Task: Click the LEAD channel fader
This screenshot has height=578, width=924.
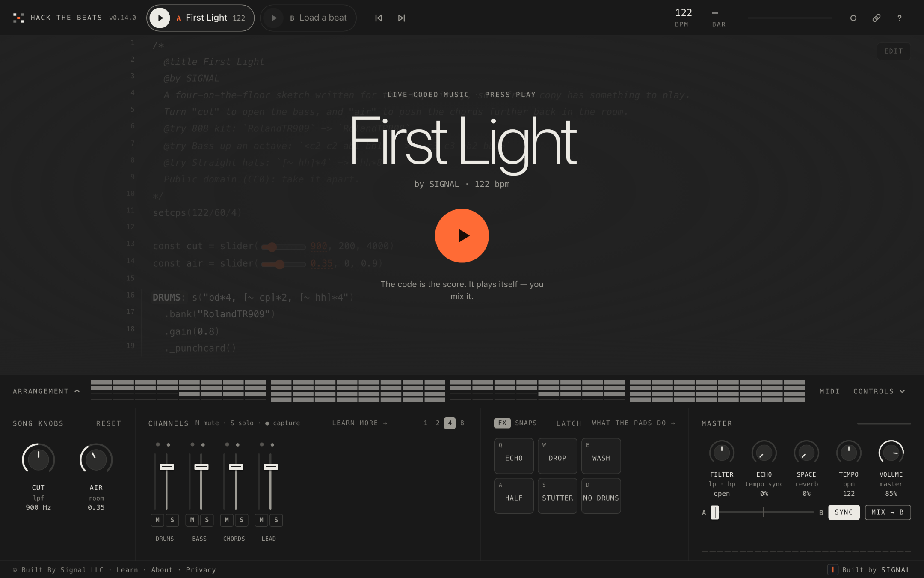Action: point(271,467)
